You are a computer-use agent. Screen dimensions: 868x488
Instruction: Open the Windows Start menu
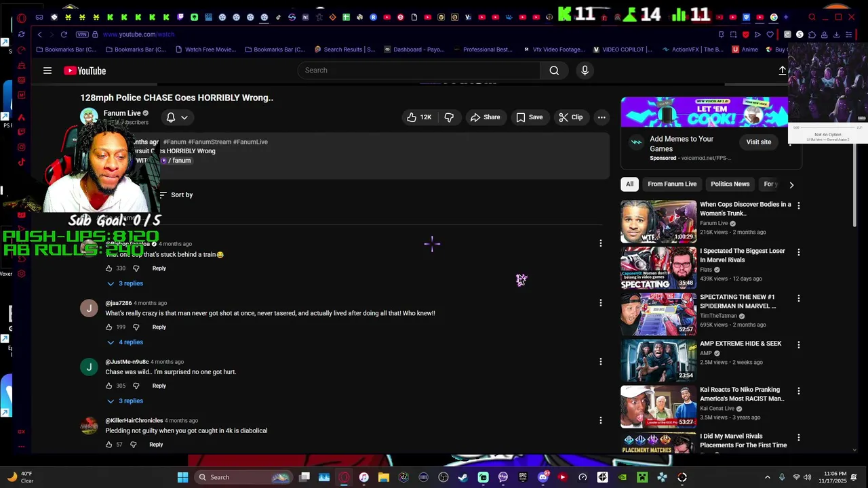coord(182,477)
